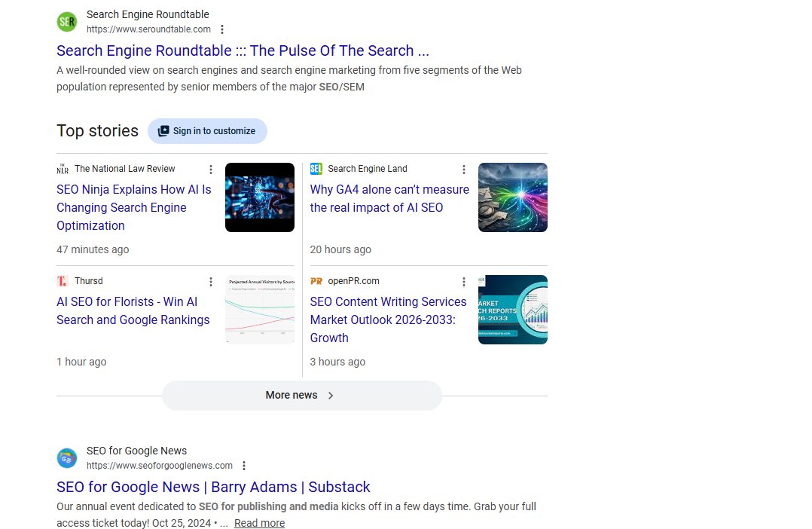Open three-dot menu for openPR.com story
The width and height of the screenshot is (812, 529).
click(464, 282)
